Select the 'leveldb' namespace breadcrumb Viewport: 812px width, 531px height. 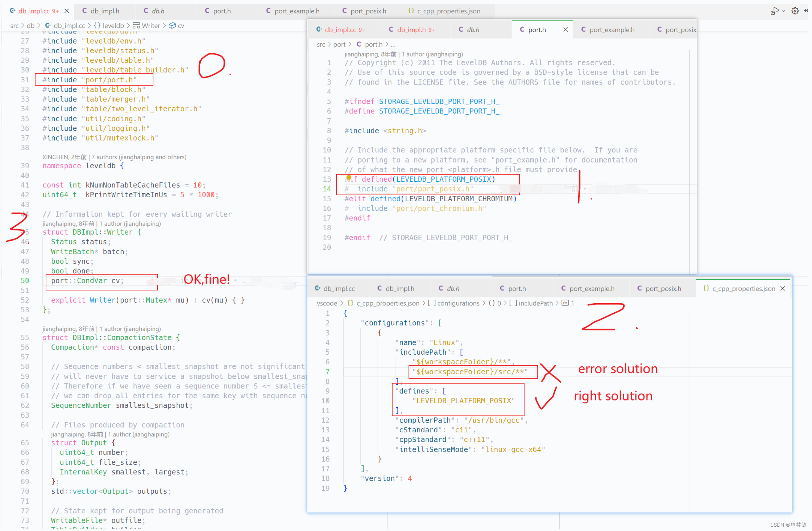pos(113,25)
